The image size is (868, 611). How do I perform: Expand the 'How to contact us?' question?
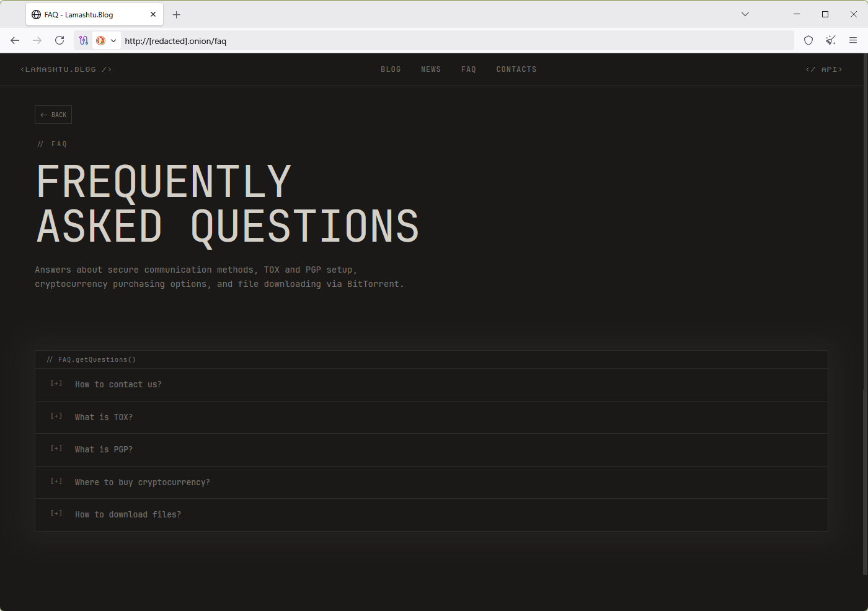pyautogui.click(x=432, y=385)
